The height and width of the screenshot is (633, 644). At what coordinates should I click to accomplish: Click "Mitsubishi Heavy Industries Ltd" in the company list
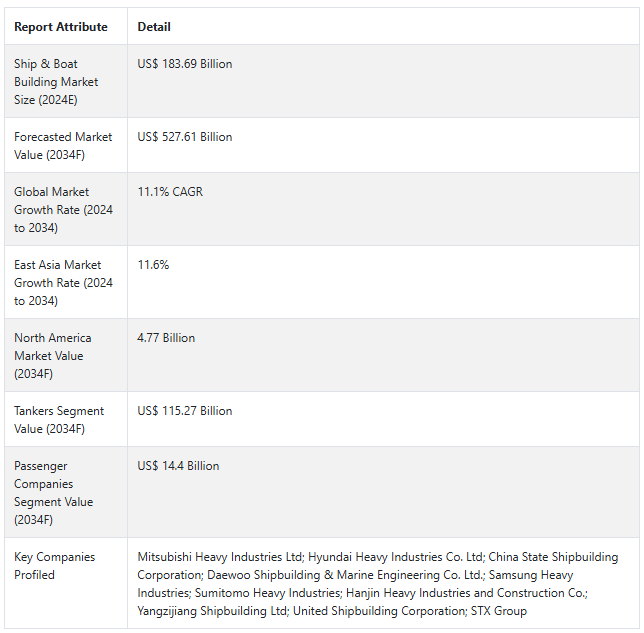[220, 557]
